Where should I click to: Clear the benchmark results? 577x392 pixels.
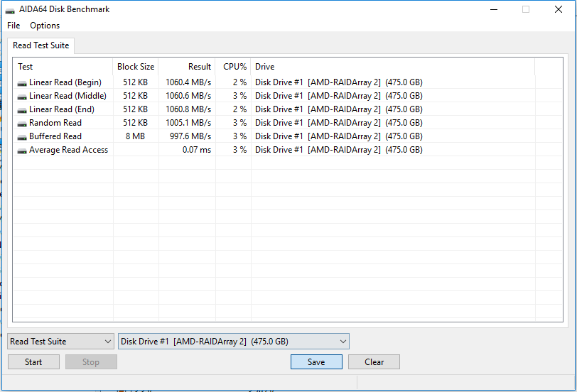pyautogui.click(x=374, y=362)
